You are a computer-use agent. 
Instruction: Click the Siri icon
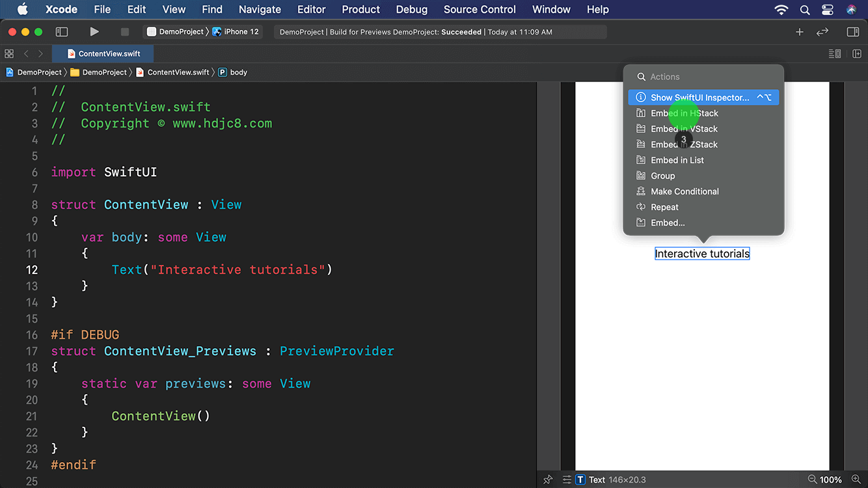pos(852,10)
